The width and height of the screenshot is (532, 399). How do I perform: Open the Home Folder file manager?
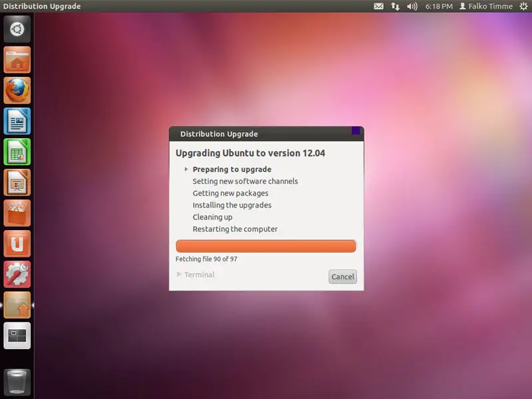[17, 60]
